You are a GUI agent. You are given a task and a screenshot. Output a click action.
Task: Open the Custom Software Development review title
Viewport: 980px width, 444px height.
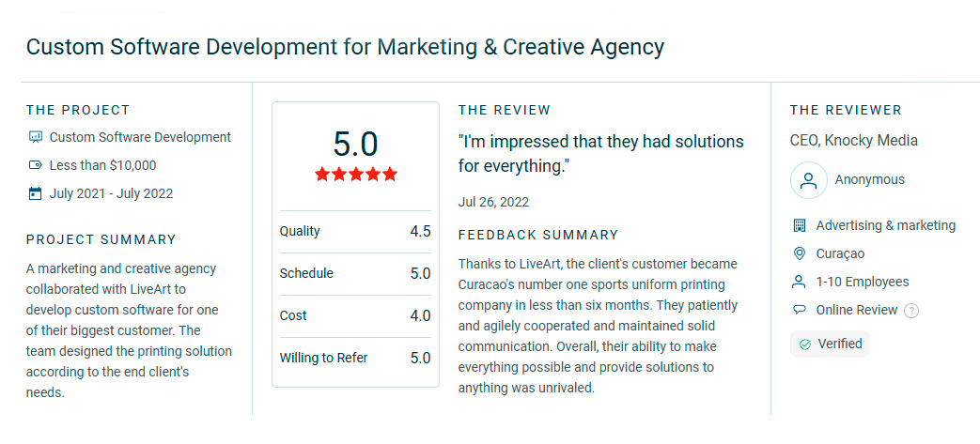click(x=345, y=48)
